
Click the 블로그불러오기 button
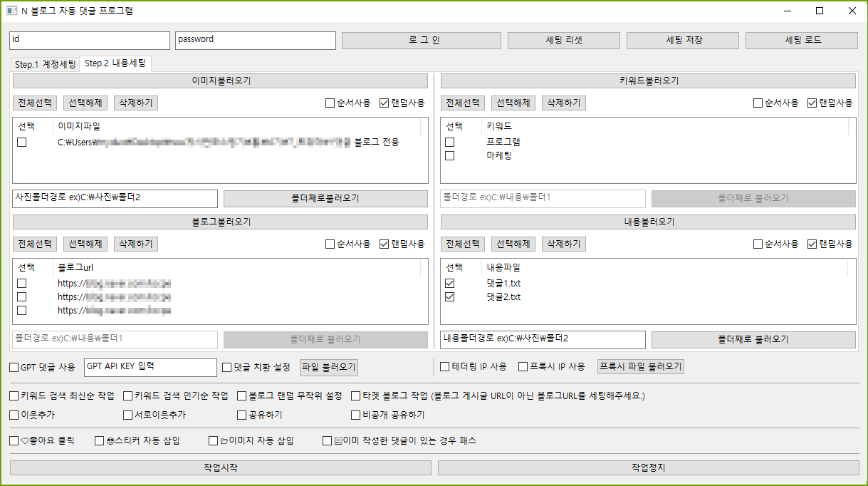(221, 222)
